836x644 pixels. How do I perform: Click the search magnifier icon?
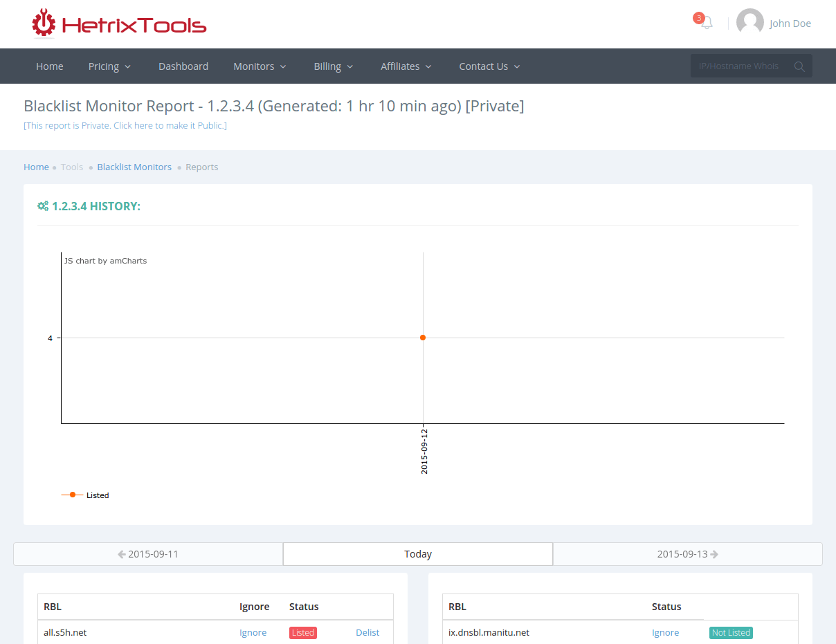[799, 66]
